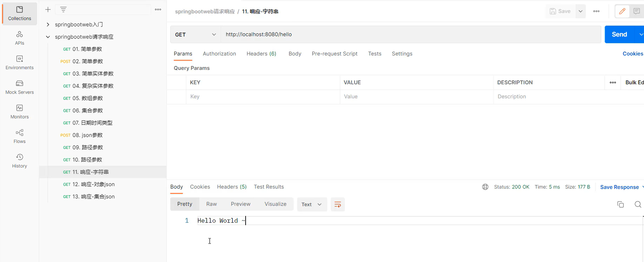The width and height of the screenshot is (644, 262).
Task: Copy response body with copy icon
Action: [620, 205]
